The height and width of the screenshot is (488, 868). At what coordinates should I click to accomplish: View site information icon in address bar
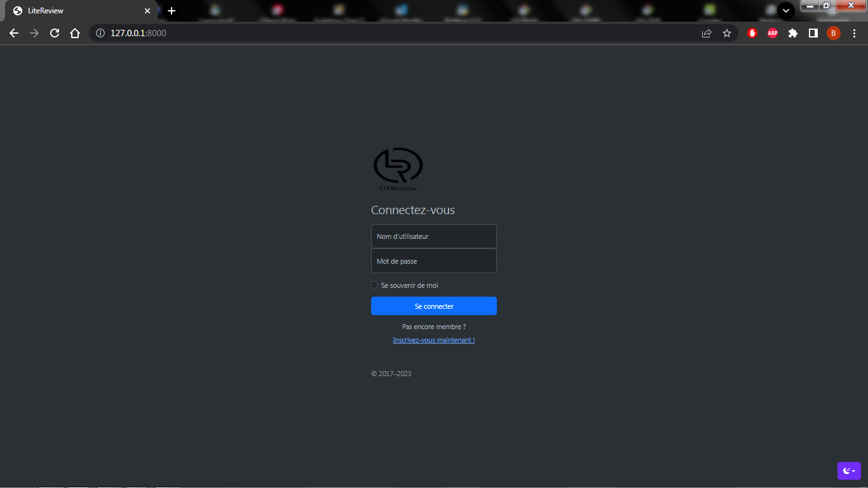point(100,33)
